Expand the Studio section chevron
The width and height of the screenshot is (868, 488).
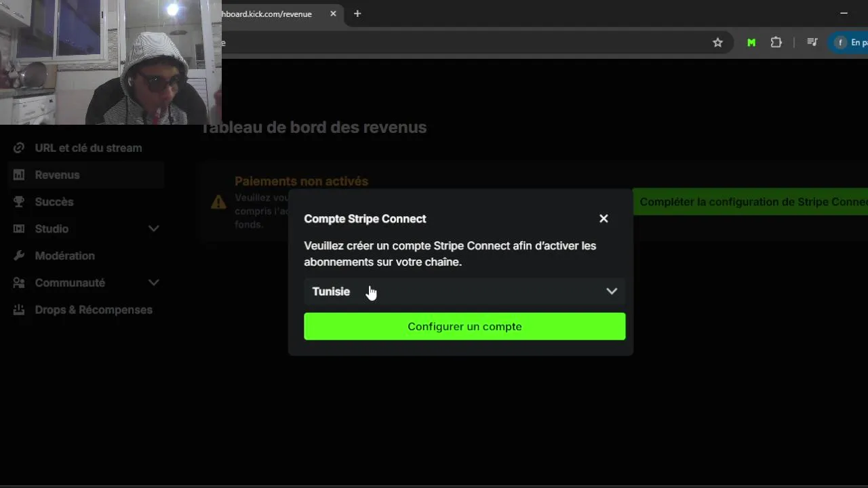pyautogui.click(x=154, y=229)
